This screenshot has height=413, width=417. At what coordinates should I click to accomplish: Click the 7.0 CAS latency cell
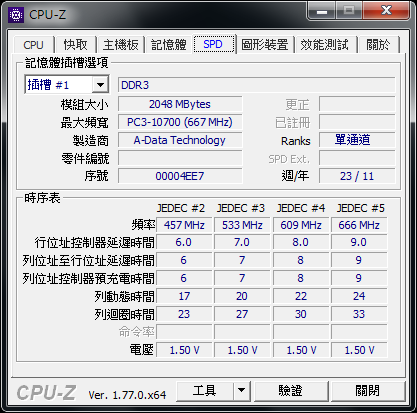click(x=242, y=242)
